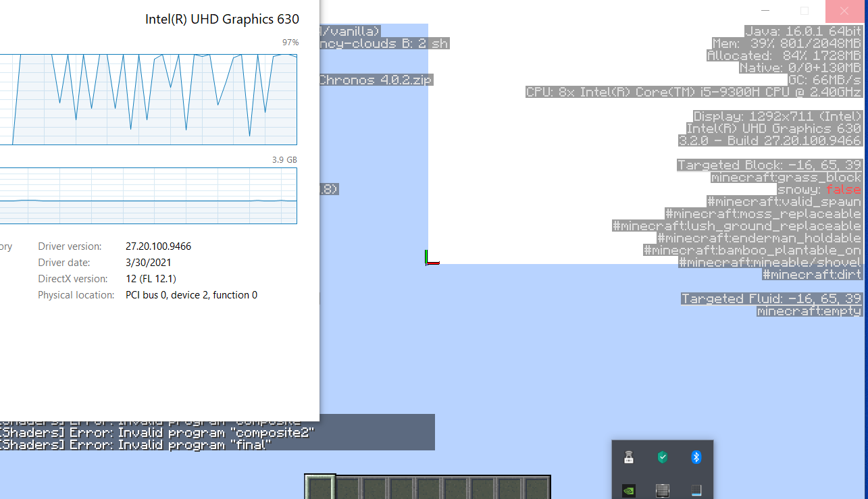Click the 'minecraft:grass_block' debug line

pos(786,177)
